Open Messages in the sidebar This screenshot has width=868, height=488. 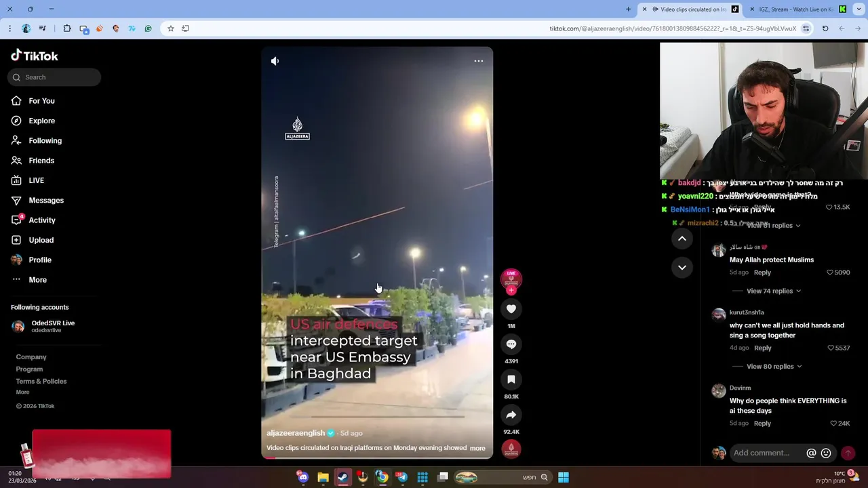coord(37,200)
